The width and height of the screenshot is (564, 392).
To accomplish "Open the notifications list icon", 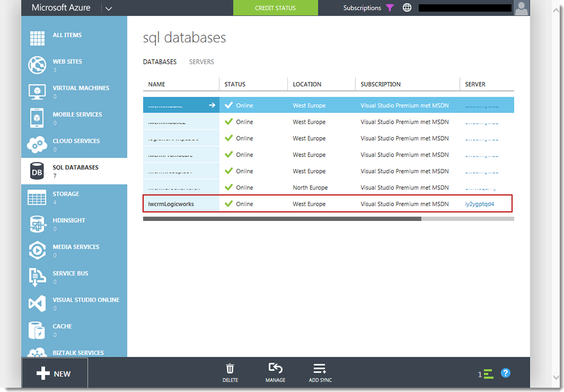I will pos(488,374).
